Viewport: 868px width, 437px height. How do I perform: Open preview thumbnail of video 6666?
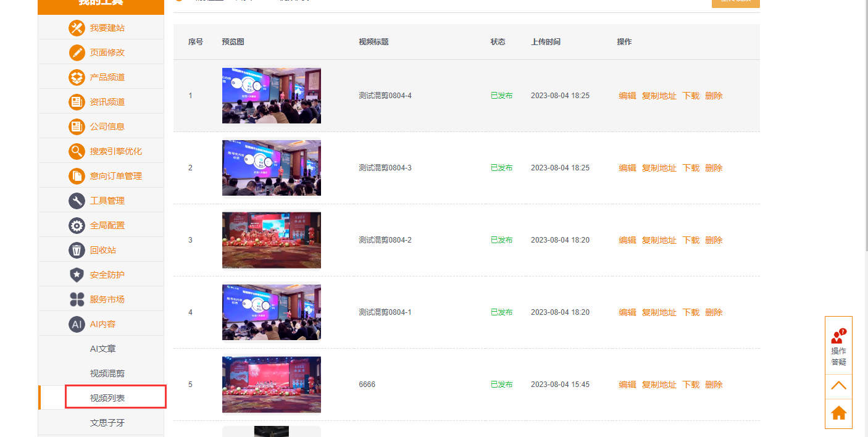tap(272, 385)
